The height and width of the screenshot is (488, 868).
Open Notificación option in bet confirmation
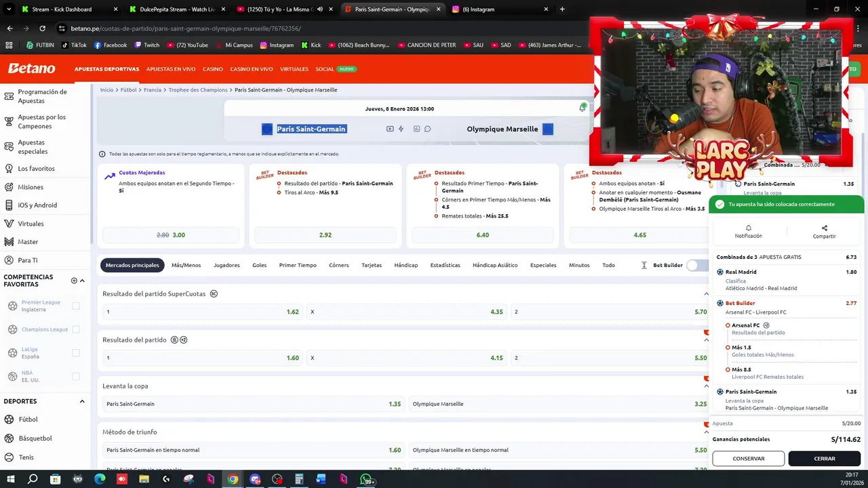(748, 232)
